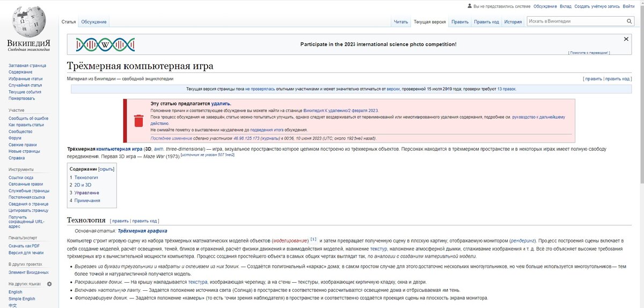The image size is (644, 308).
Task: Open language settings gear icon
Action: pos(49,284)
